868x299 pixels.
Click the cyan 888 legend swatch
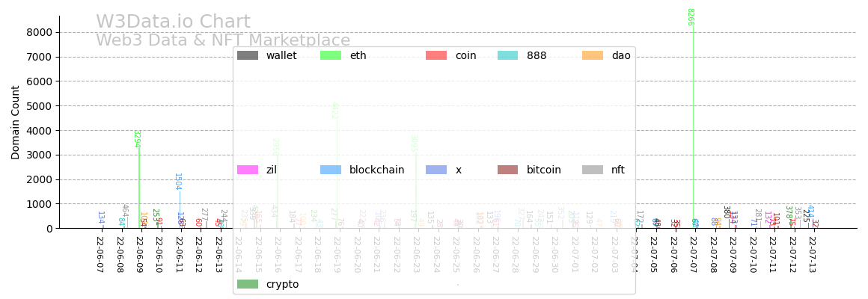pyautogui.click(x=508, y=55)
